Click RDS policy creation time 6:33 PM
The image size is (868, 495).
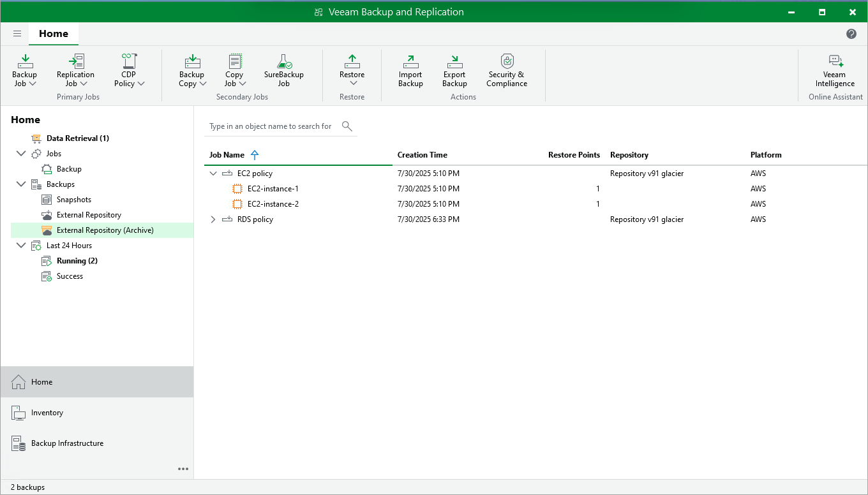(428, 219)
